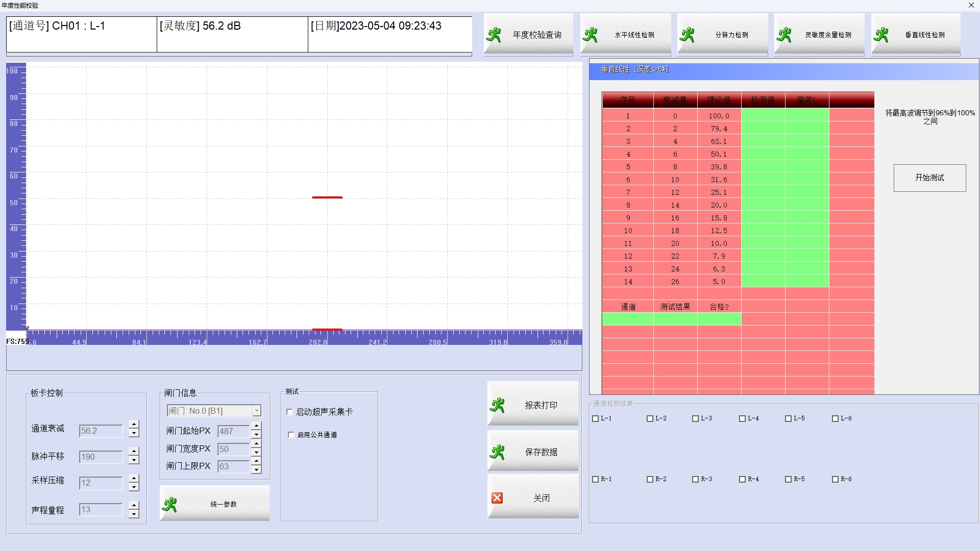Check the R-5 channel checkbox
The image size is (980, 551).
click(788, 479)
